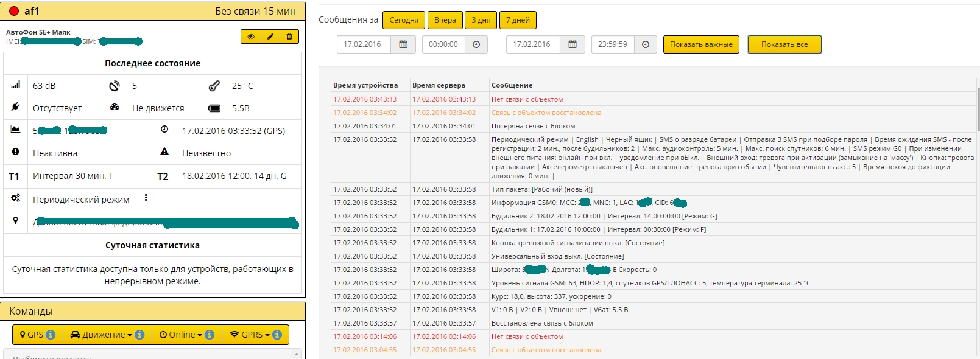Open calendar picker for end date

click(573, 44)
